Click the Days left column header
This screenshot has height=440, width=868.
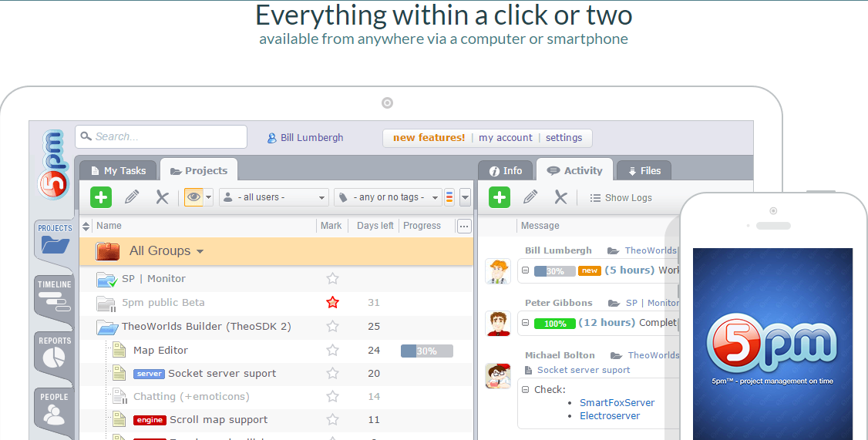click(375, 226)
